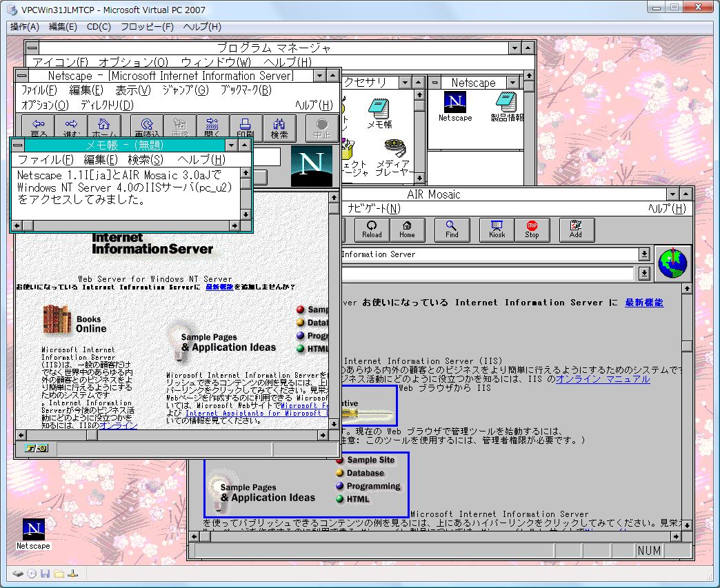
Task: Add the page to the AIR Mosaic hotlist
Action: [576, 230]
